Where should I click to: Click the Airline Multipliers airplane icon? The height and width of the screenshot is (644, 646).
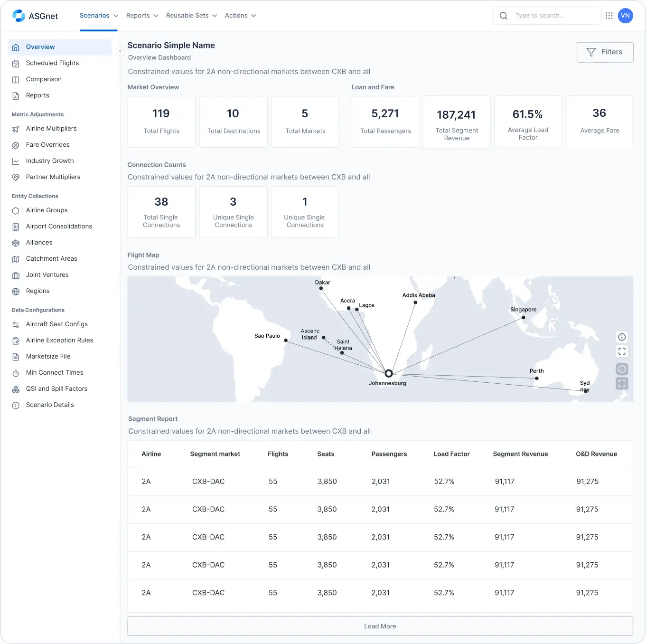(x=16, y=129)
